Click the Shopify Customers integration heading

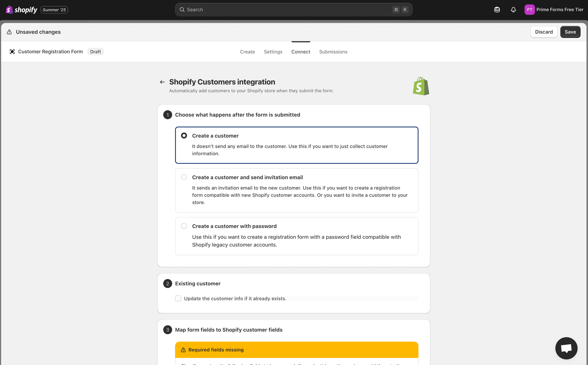point(222,82)
